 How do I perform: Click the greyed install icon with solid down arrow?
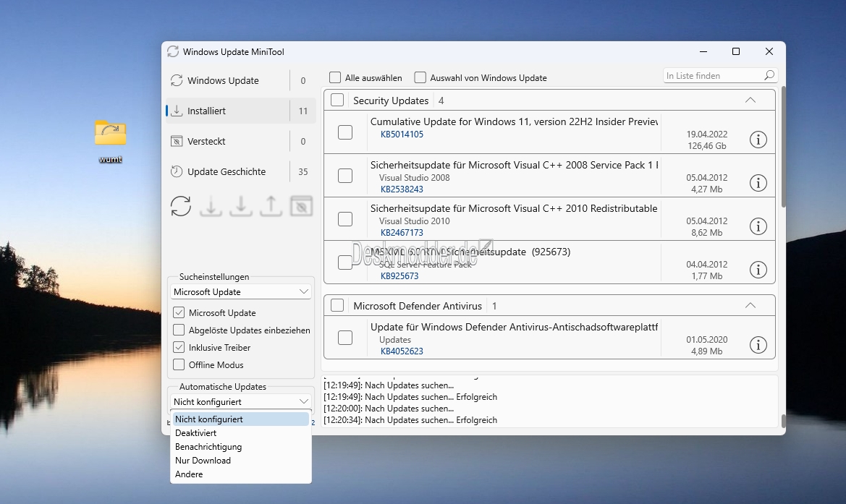(x=241, y=206)
